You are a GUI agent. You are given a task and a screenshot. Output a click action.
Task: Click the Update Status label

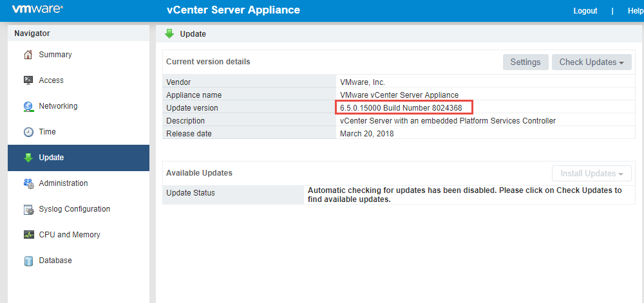(190, 193)
